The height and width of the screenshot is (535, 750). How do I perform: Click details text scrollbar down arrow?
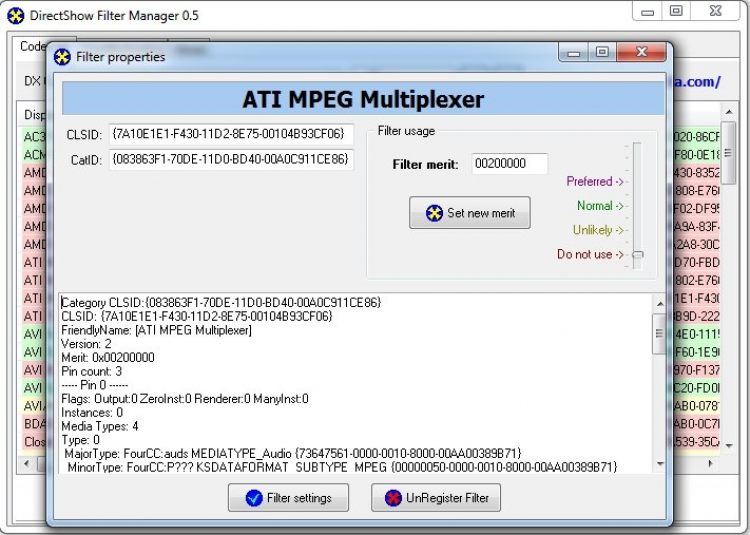tap(660, 463)
